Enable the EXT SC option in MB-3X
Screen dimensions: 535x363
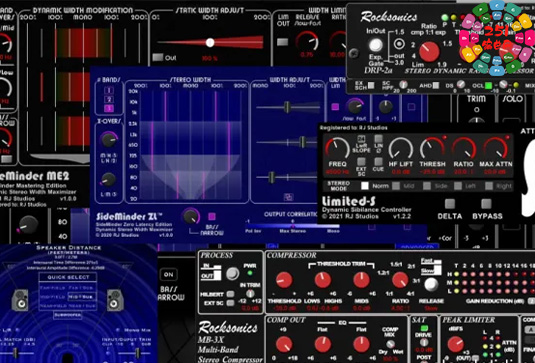click(231, 303)
